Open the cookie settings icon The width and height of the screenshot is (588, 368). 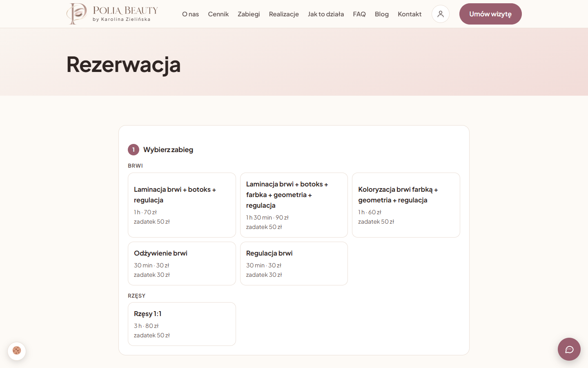coord(17,351)
